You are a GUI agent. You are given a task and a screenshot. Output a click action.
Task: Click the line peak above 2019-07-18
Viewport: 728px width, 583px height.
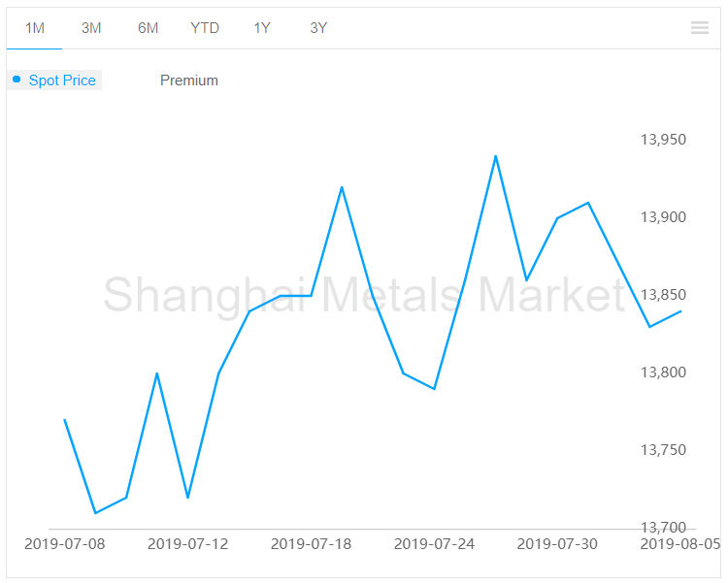click(342, 187)
